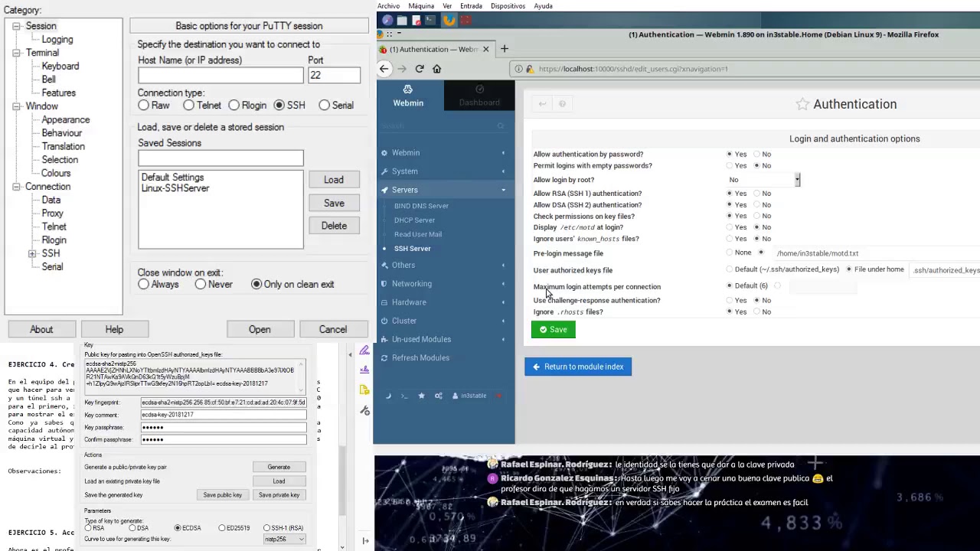Open the Ayuda menu
Viewport: 980px width, 551px height.
(543, 6)
